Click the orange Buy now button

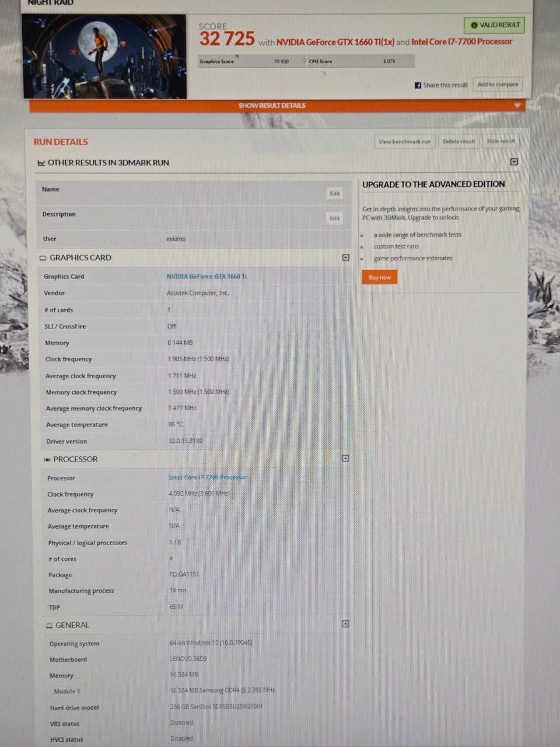pyautogui.click(x=380, y=277)
